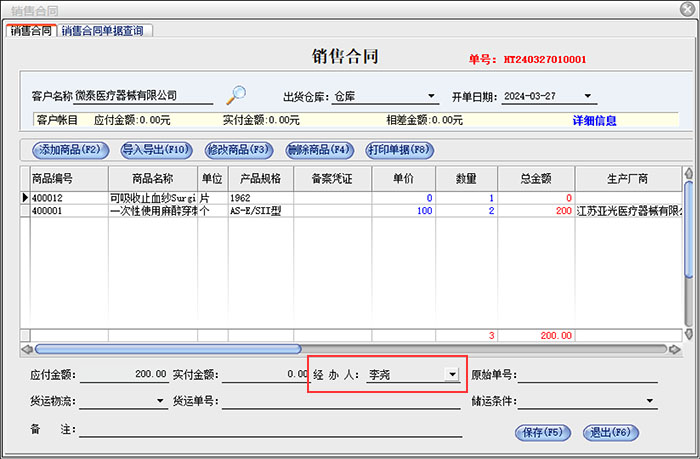The image size is (700, 459).
Task: Click the 添加商品(F2) button
Action: [x=69, y=150]
